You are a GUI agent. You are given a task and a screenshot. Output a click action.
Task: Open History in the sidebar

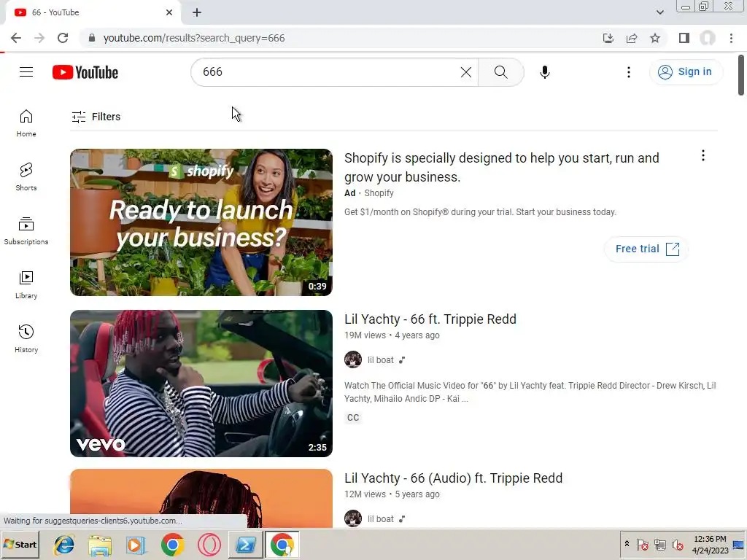pyautogui.click(x=26, y=338)
